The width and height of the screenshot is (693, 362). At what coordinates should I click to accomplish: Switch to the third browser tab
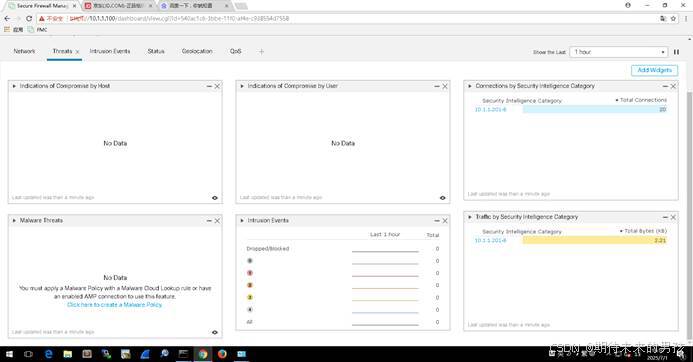click(195, 6)
